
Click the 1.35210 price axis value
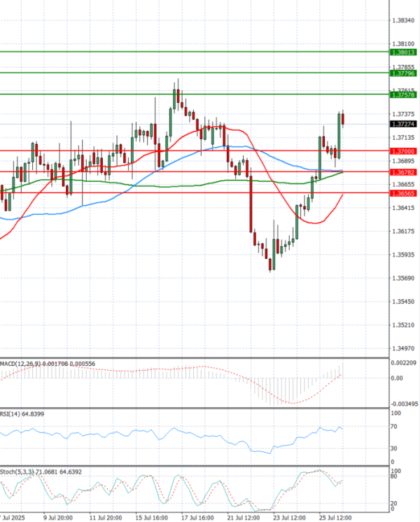[403, 325]
